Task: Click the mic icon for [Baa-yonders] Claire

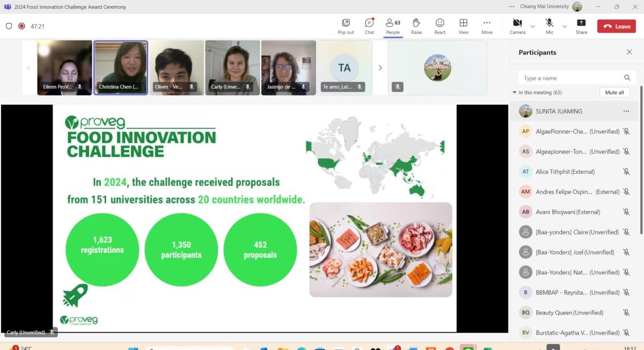Action: click(x=626, y=232)
